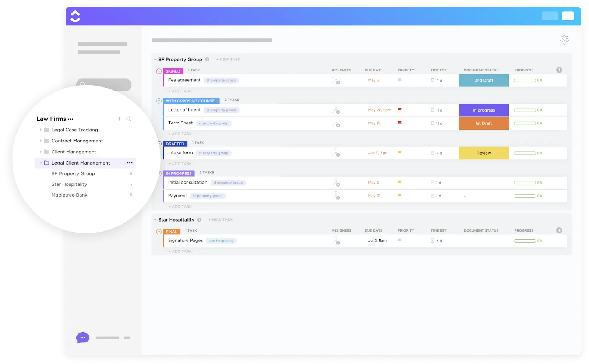The height and width of the screenshot is (364, 589).
Task: Open the settings gear icon
Action: [564, 40]
